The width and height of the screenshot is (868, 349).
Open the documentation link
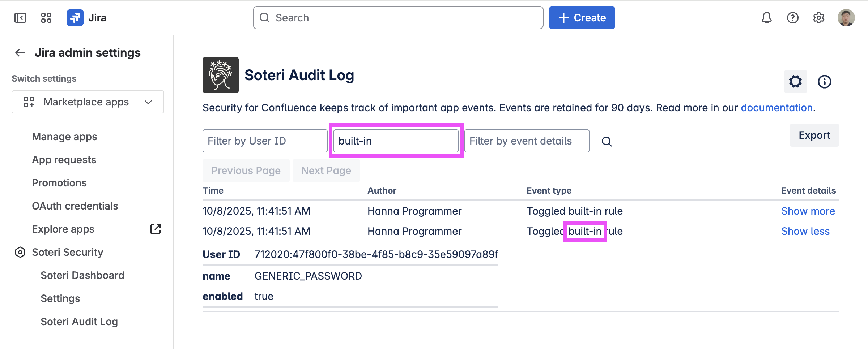coord(776,108)
